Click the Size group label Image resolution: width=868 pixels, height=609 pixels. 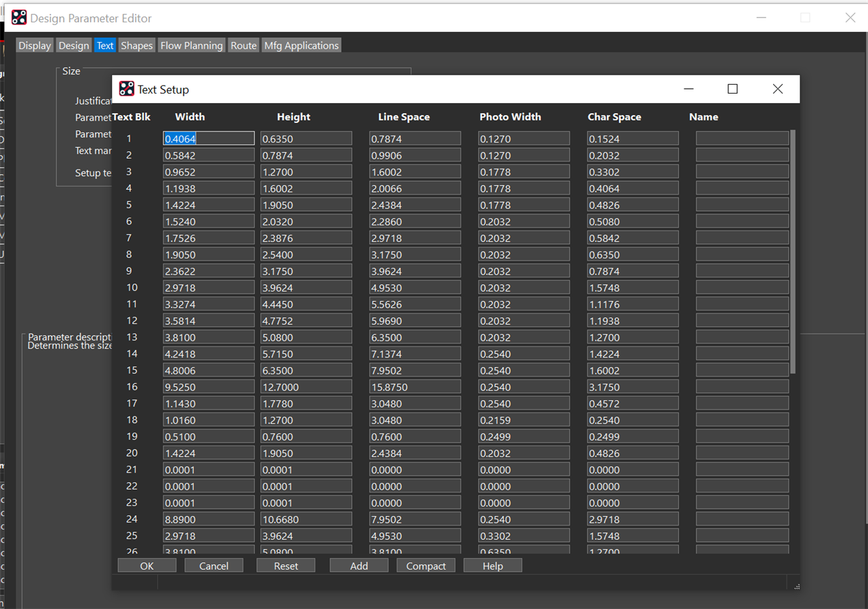[x=71, y=71]
